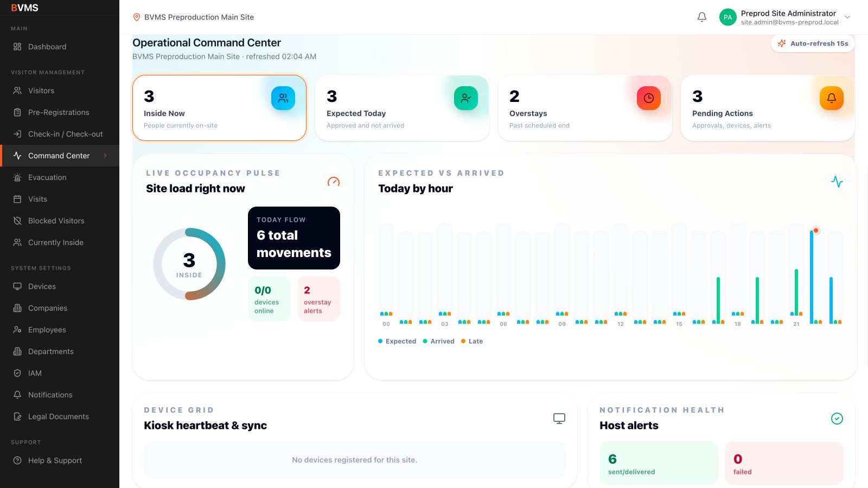The width and height of the screenshot is (868, 488).
Task: Click the Host alerts checkmark icon
Action: 837,419
